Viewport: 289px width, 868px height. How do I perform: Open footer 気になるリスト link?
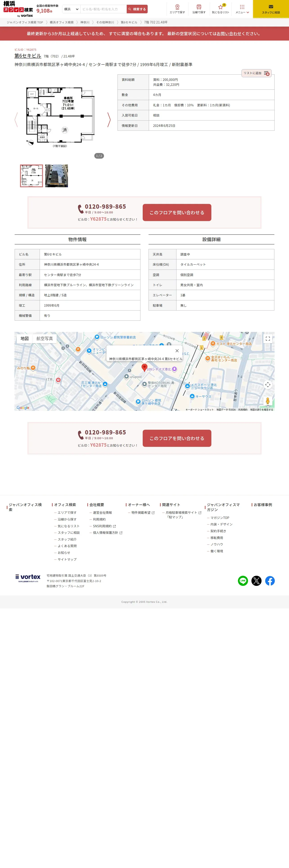click(x=69, y=526)
